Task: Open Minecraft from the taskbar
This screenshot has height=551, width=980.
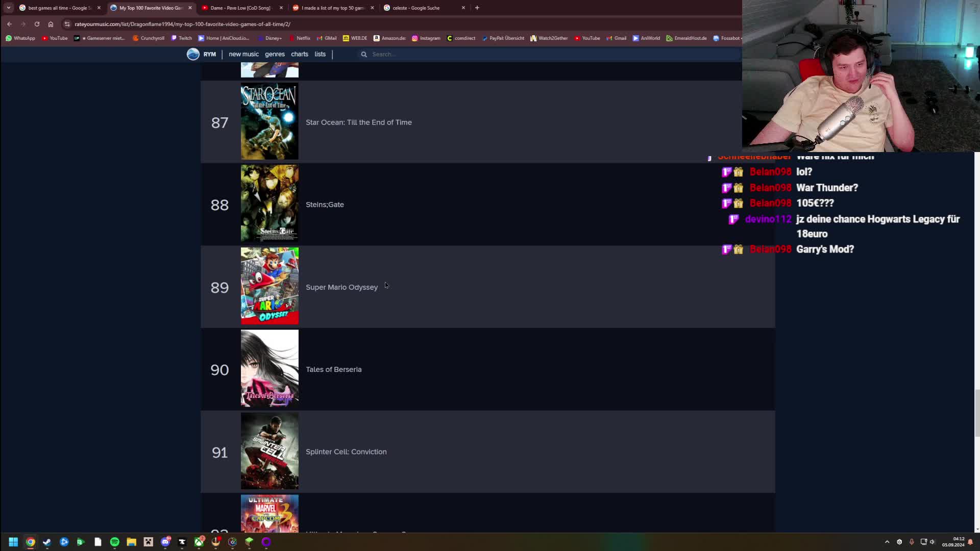Action: (249, 542)
